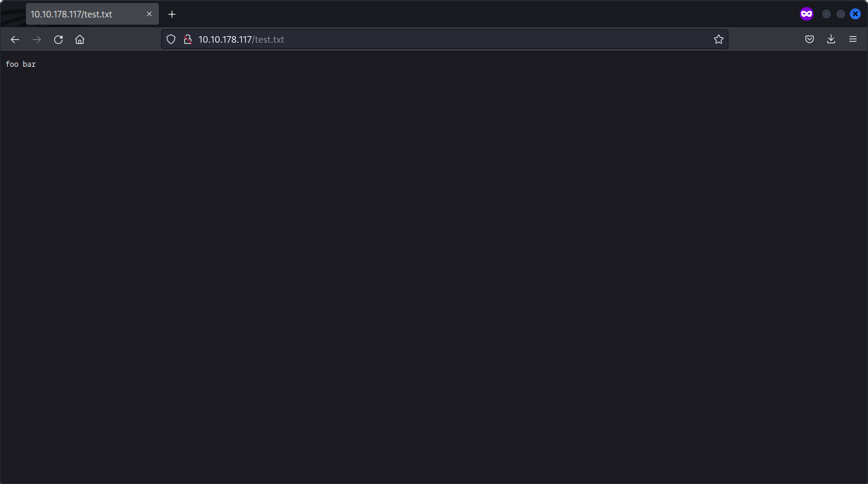
Task: Click the purple mask icon top right
Action: (807, 13)
